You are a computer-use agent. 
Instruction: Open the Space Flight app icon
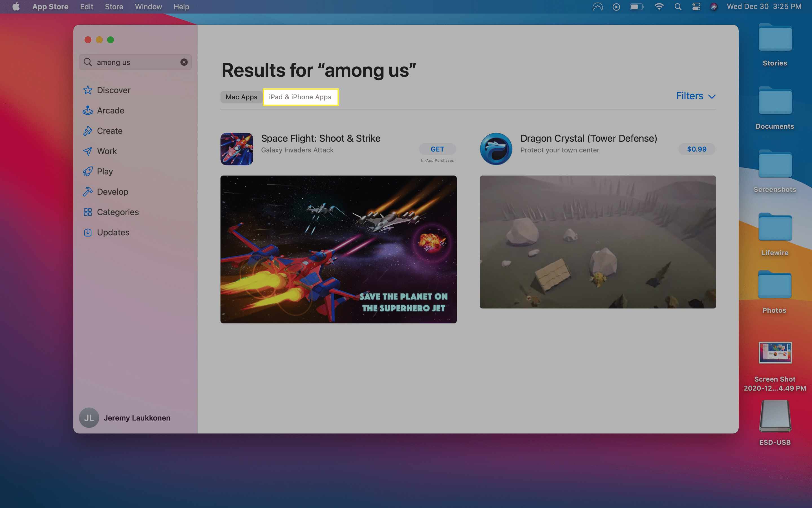pos(237,149)
